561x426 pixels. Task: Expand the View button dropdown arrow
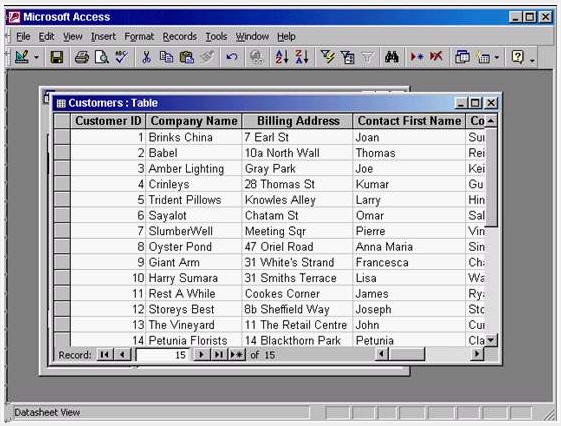pyautogui.click(x=36, y=57)
